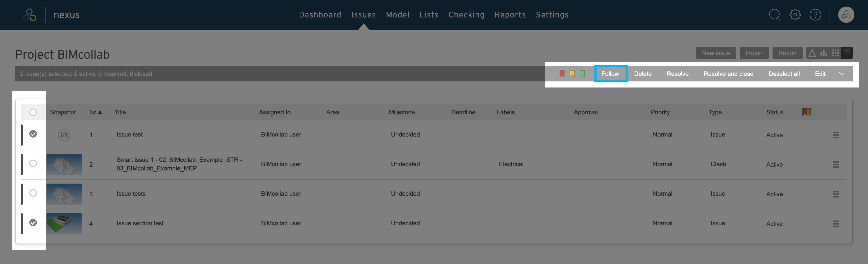Click the Title column header
The image size is (868, 264).
pos(120,112)
